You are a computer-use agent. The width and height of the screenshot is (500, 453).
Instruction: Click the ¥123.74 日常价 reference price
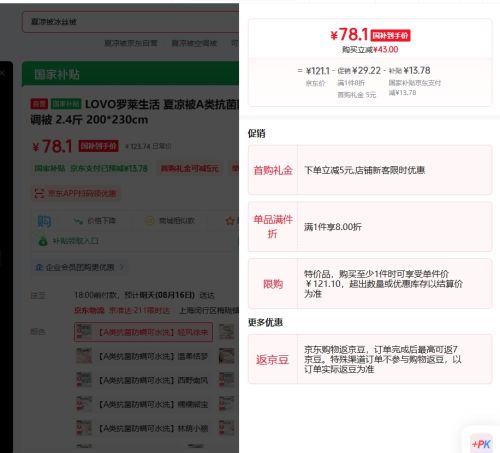pyautogui.click(x=148, y=146)
